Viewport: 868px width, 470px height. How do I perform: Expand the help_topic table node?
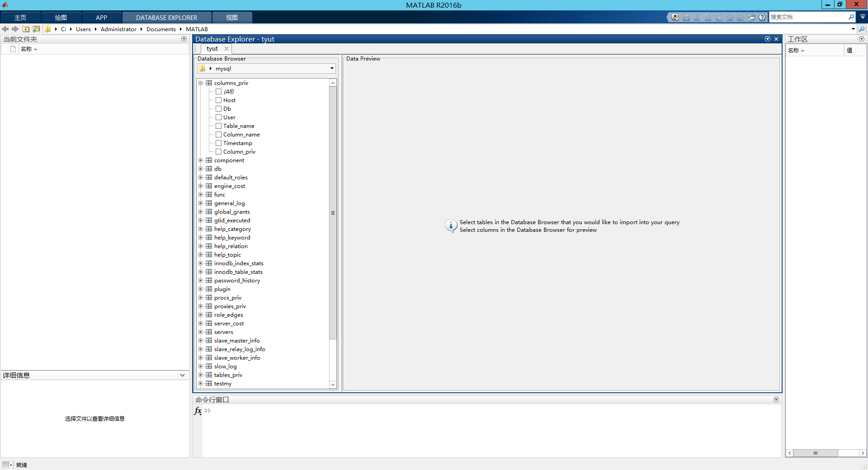point(201,254)
